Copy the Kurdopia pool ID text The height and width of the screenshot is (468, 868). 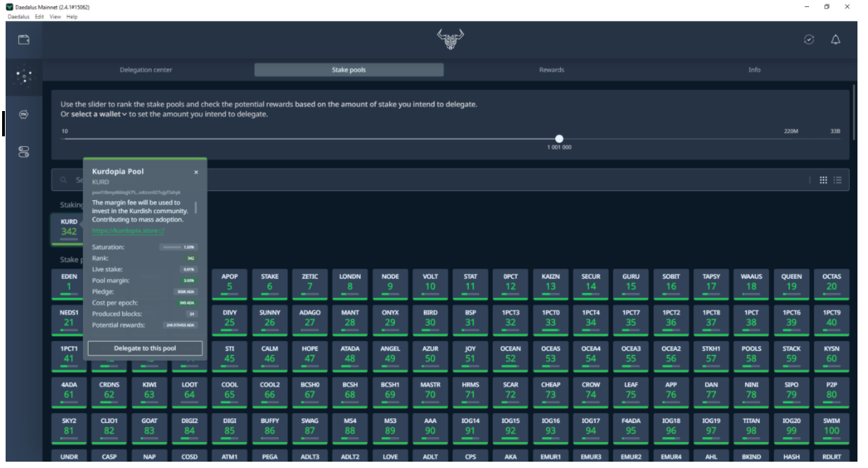pyautogui.click(x=136, y=192)
